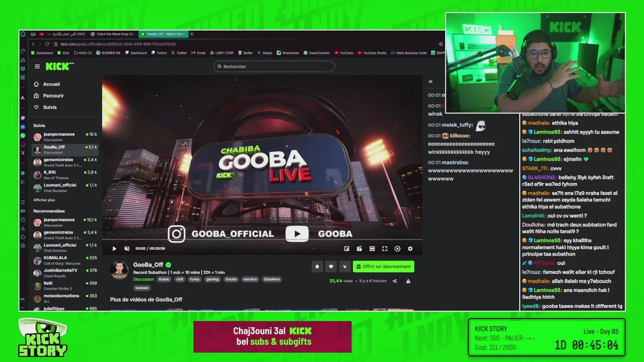Open GooBa_Off channel name link
The height and width of the screenshot is (362, 644).
pos(148,265)
